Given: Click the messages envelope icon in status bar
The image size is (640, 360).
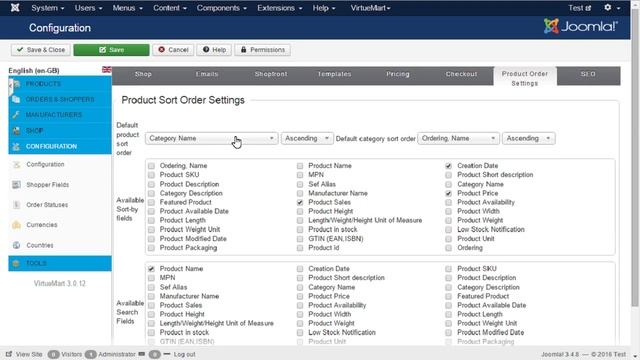Looking at the screenshot, I should coord(142,354).
